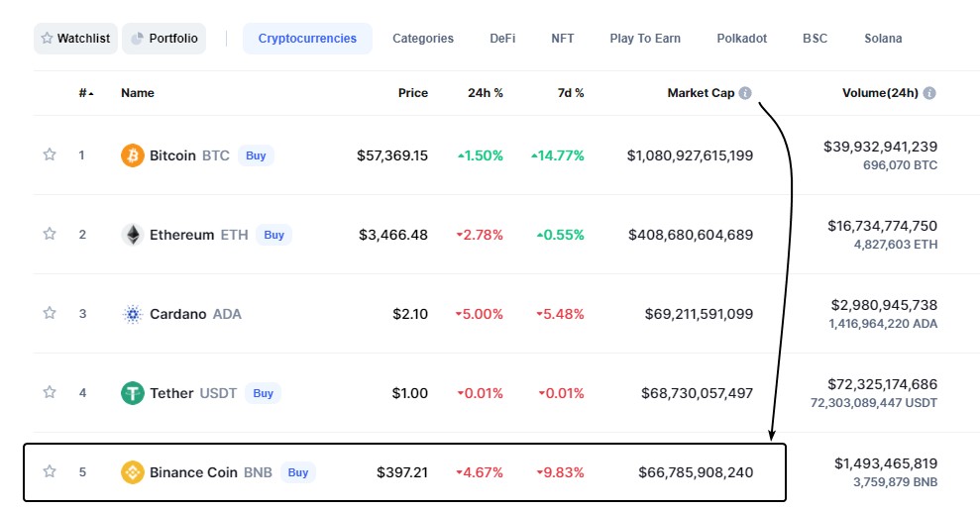Image resolution: width=980 pixels, height=511 pixels.
Task: Click the Volume(24h) info icon
Action: tap(929, 93)
